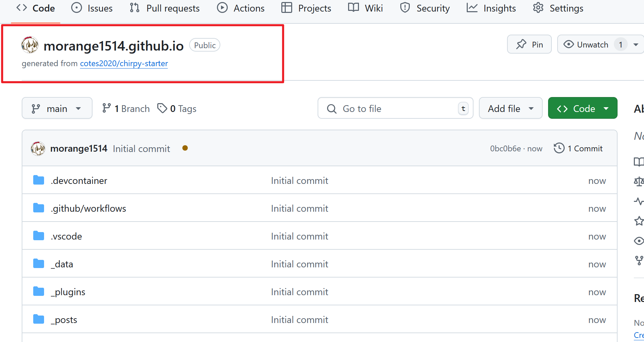Screen dimensions: 644x342
Task: Click the _plugins folder icon
Action: [39, 291]
